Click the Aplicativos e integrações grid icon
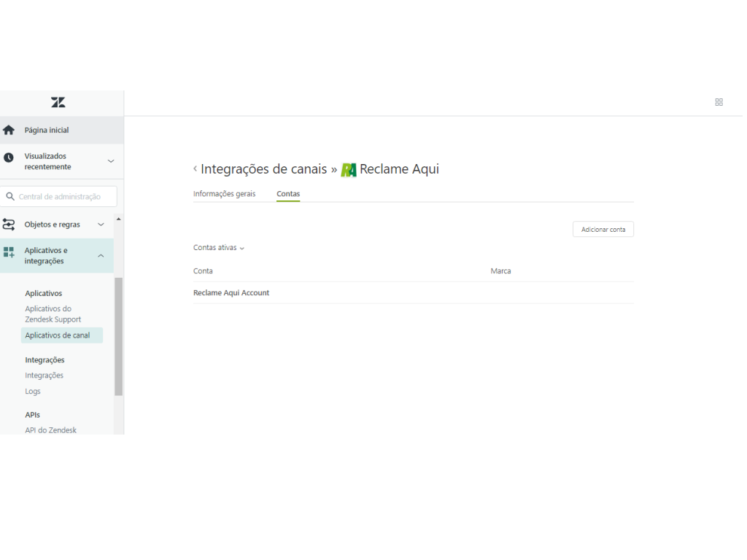The image size is (747, 560). (9, 252)
